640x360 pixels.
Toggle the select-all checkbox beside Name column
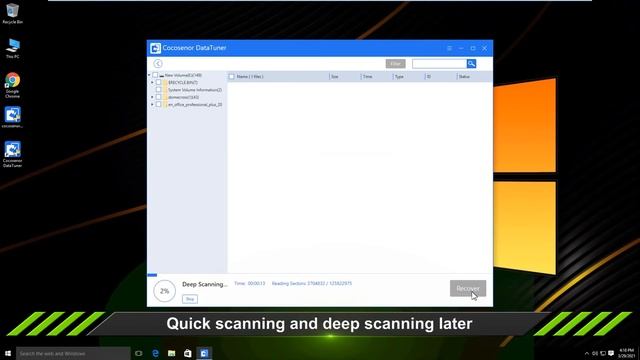(x=231, y=77)
